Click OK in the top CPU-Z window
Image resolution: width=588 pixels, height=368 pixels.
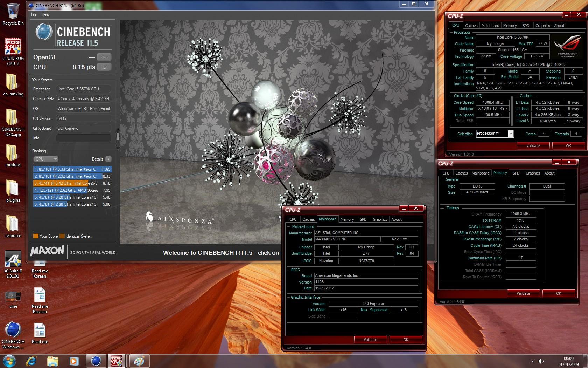coord(568,146)
